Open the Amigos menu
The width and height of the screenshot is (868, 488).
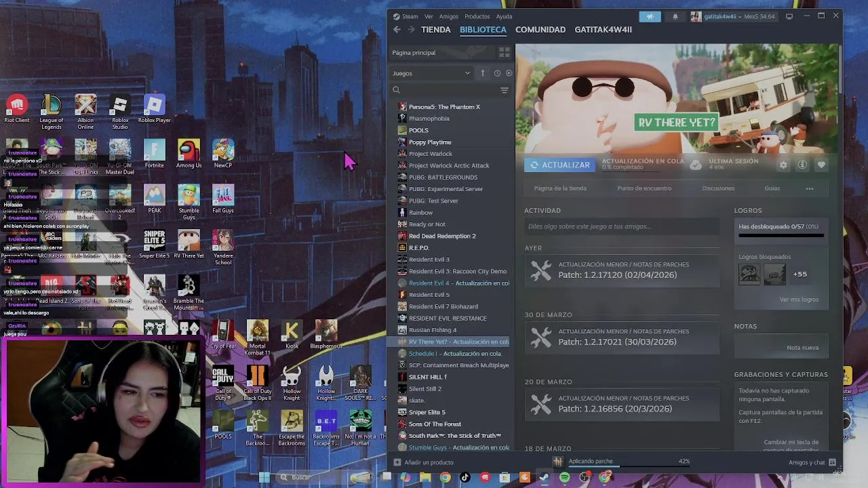coord(448,16)
